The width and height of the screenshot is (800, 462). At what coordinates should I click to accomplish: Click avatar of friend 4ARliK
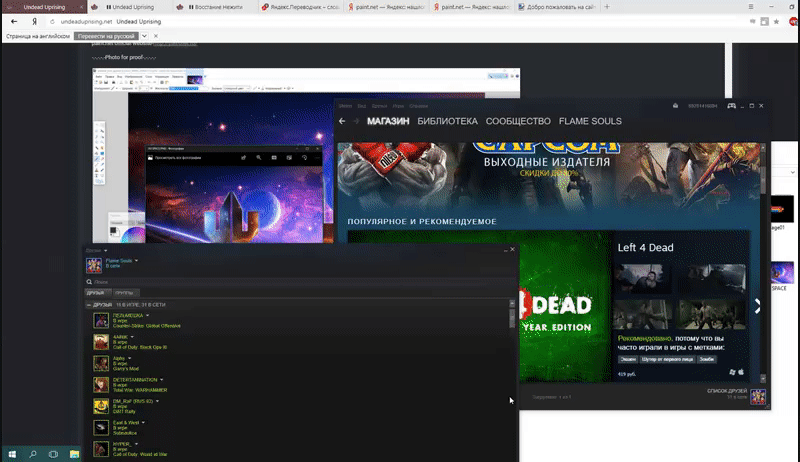pos(101,342)
